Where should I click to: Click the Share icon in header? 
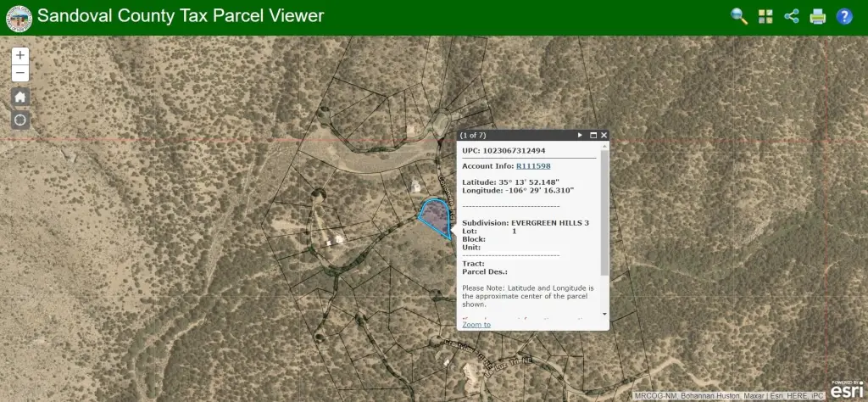[x=792, y=17]
